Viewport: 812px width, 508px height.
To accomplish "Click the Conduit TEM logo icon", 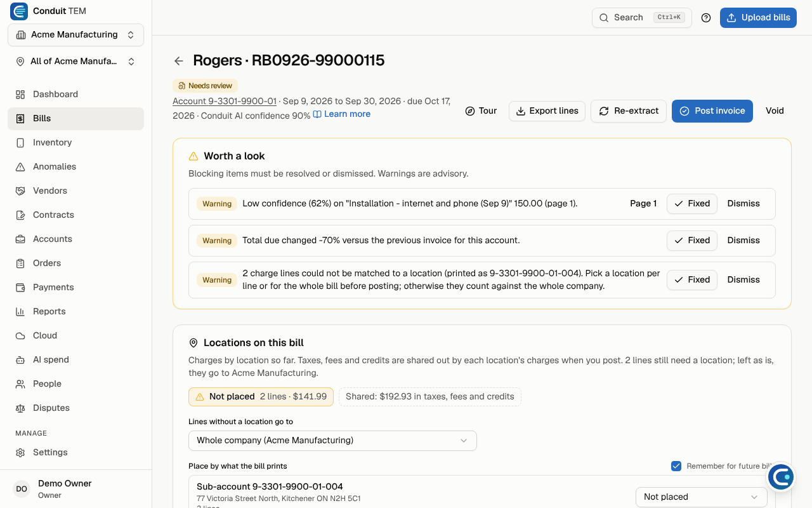I will [19, 11].
